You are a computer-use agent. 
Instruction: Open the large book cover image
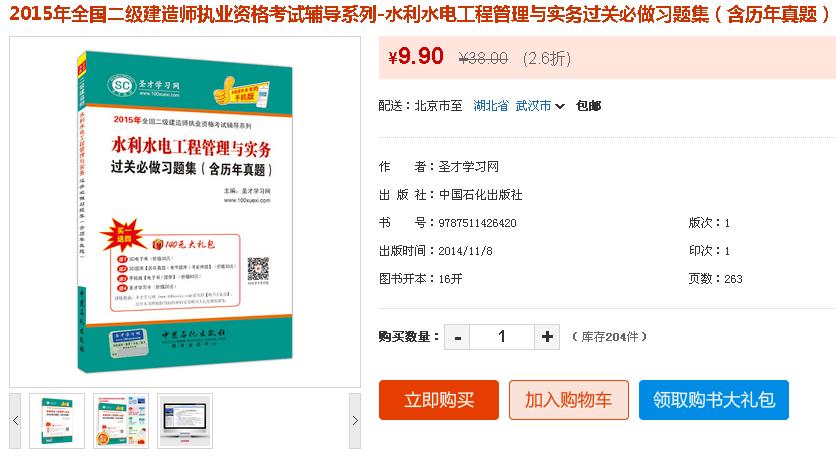185,212
